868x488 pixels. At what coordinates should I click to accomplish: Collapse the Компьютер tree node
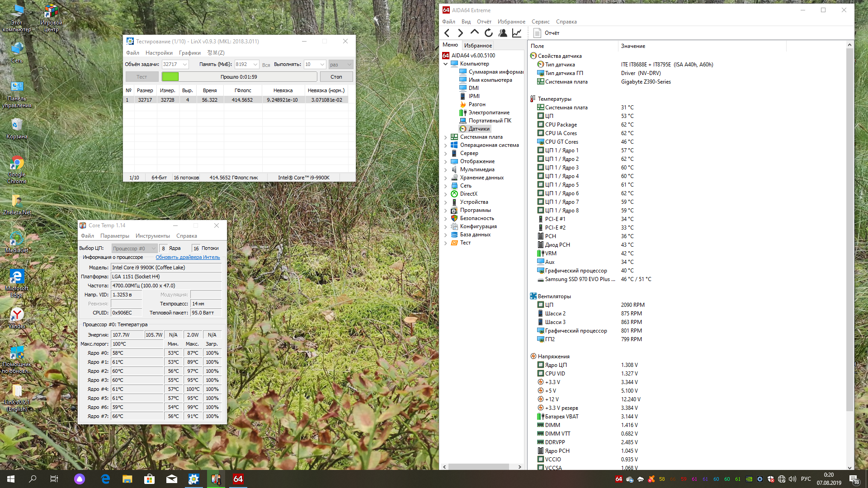(445, 64)
